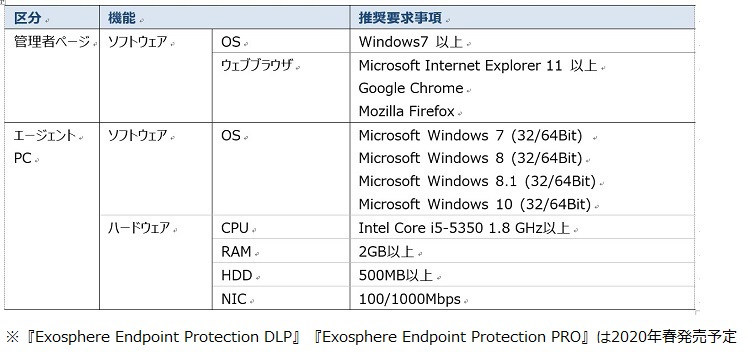Select the エージェント PC cell
This screenshot has width=756, height=360.
pos(52,216)
